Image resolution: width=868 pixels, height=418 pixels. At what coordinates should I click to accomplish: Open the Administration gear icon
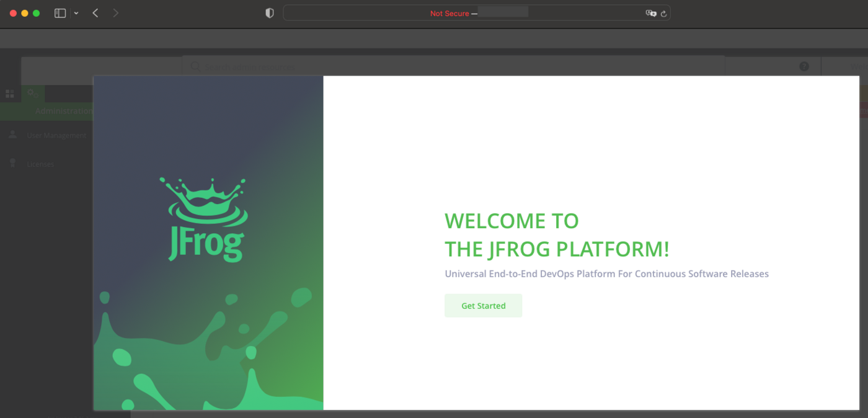[32, 93]
